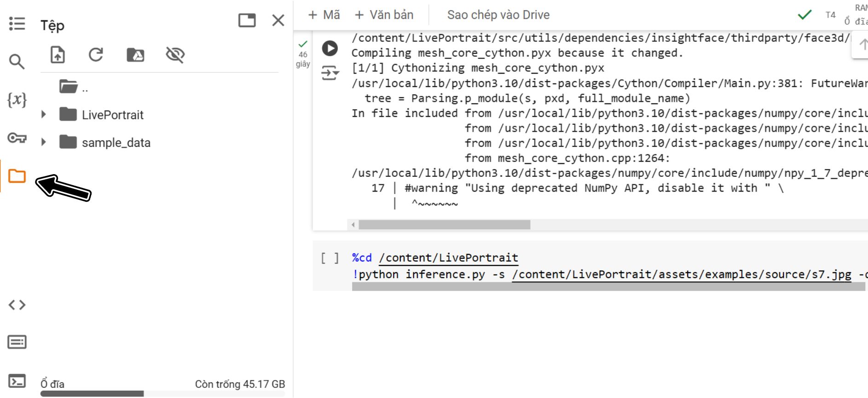Expand the LivePortrait folder arrow
The height and width of the screenshot is (398, 868).
(44, 114)
